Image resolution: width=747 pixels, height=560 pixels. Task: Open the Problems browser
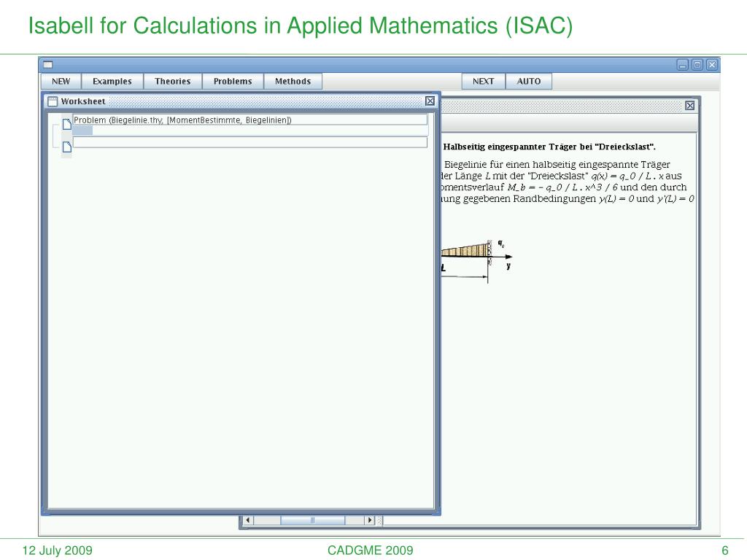(x=233, y=82)
